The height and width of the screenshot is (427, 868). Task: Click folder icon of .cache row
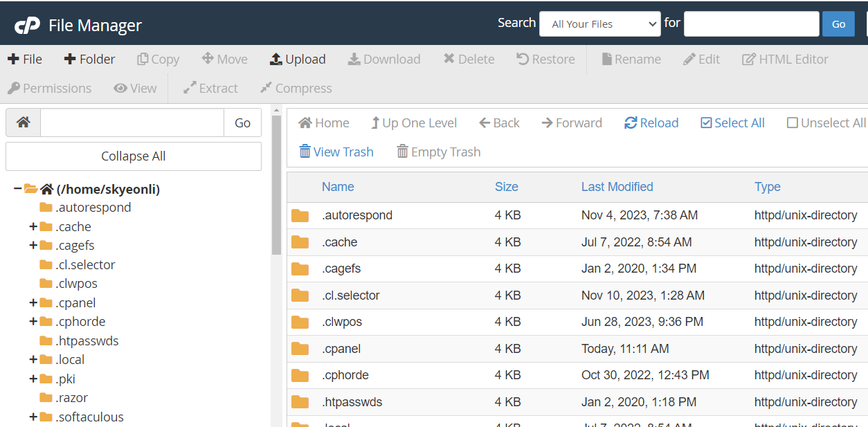click(x=300, y=242)
